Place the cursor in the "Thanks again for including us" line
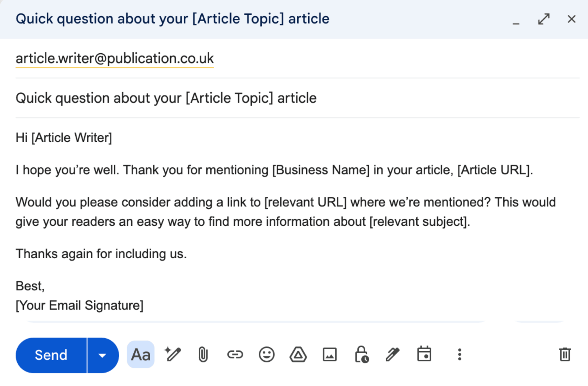Image resolution: width=588 pixels, height=386 pixels. (x=101, y=254)
